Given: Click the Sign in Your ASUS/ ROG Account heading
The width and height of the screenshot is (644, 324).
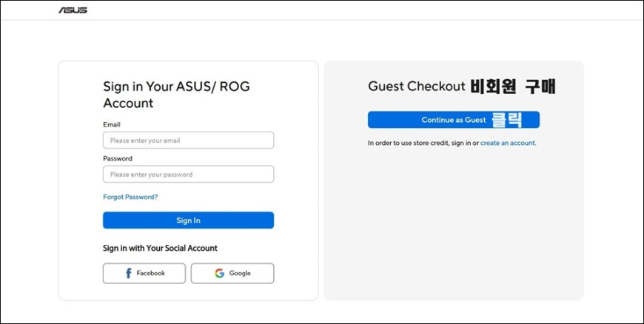Looking at the screenshot, I should point(176,95).
